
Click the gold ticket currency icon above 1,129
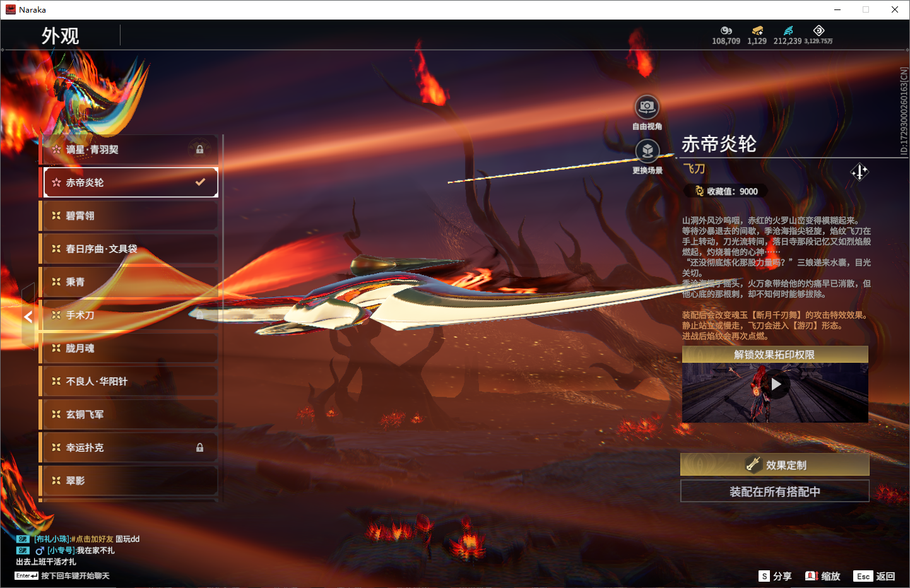click(757, 30)
